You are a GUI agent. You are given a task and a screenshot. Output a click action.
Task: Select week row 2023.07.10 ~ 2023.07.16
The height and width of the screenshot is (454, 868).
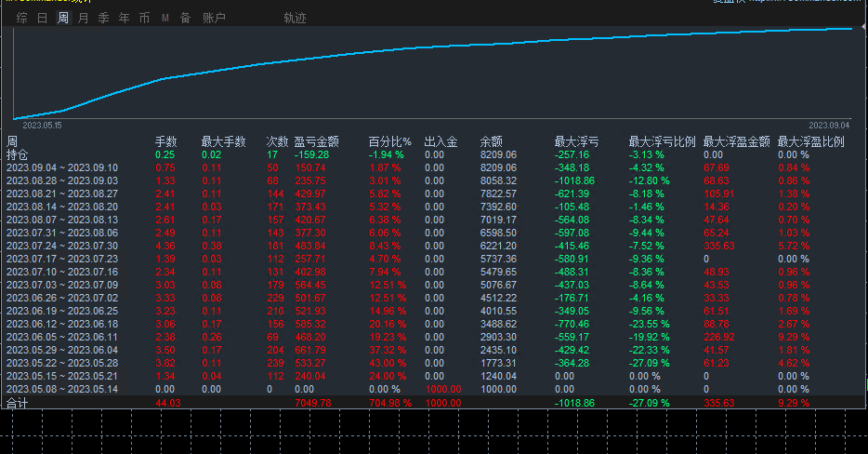coord(433,272)
